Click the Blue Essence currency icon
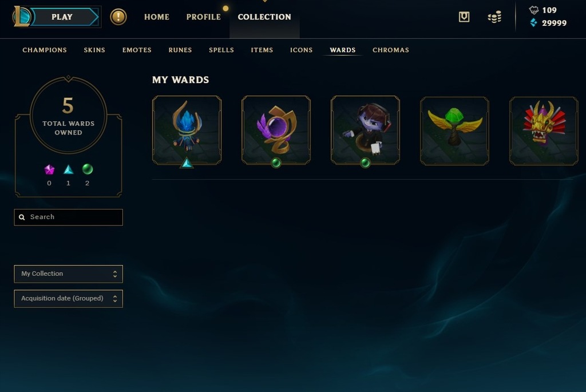Viewport: 586px width, 392px height. 533,23
